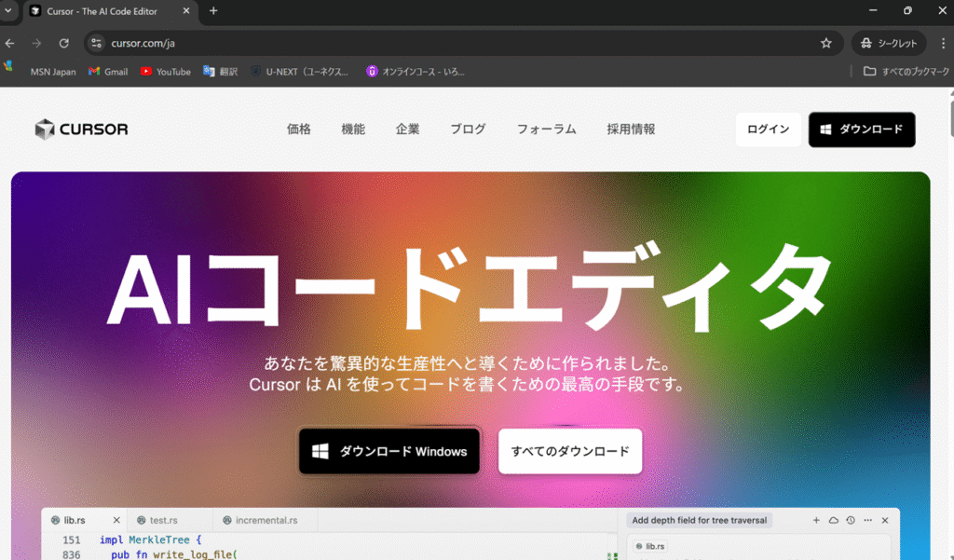Viewport: 954px width, 560px height.
Task: Click the lib.rs chip in chat panel
Action: tap(649, 547)
